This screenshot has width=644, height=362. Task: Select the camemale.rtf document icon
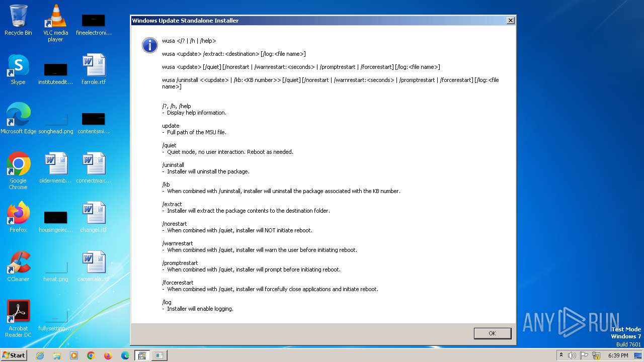tap(94, 266)
